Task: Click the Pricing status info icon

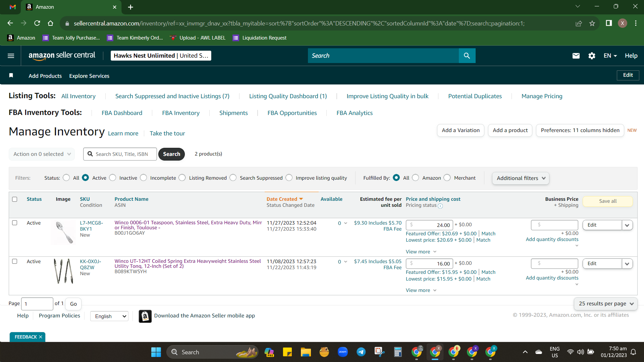Action: 440,206
